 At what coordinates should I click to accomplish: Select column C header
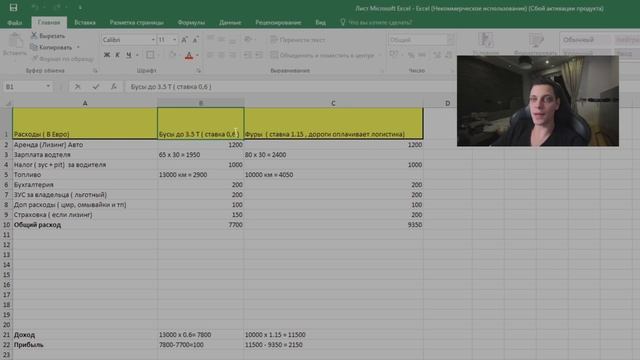333,103
